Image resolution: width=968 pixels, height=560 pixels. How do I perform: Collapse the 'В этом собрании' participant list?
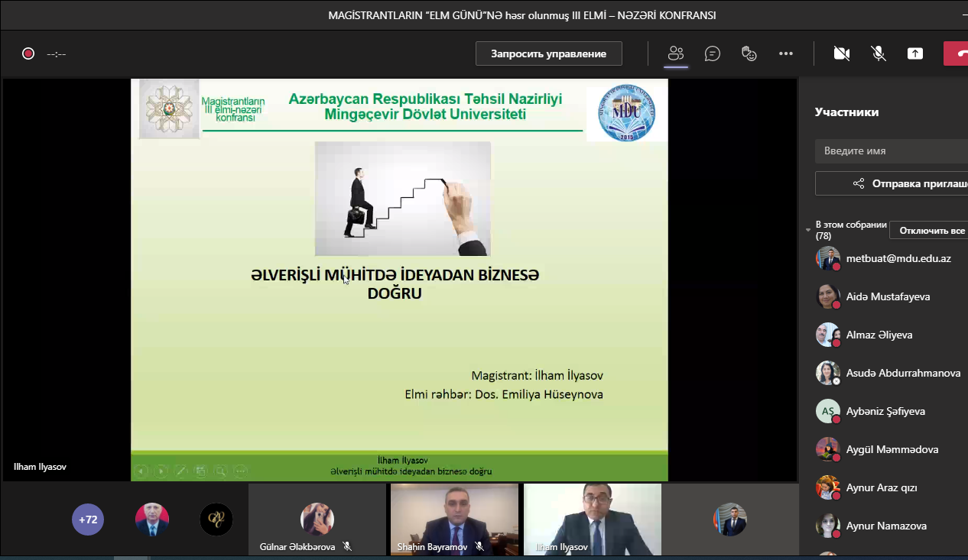(808, 230)
